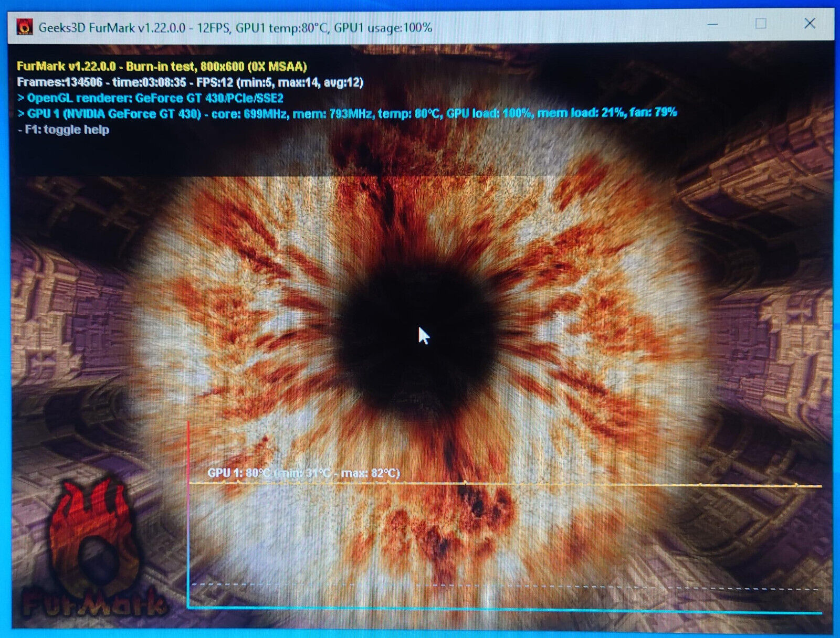Maximize the FurMark window
Image resolution: width=840 pixels, height=638 pixels.
point(761,24)
